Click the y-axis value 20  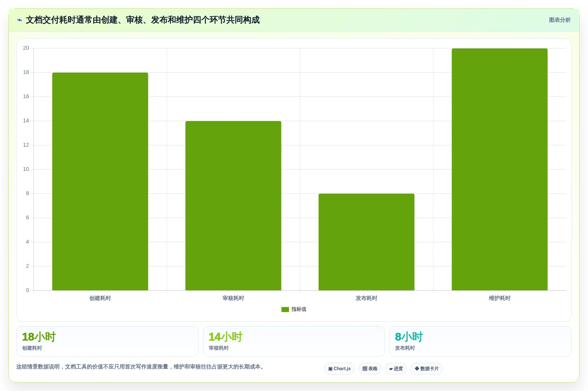(x=26, y=48)
